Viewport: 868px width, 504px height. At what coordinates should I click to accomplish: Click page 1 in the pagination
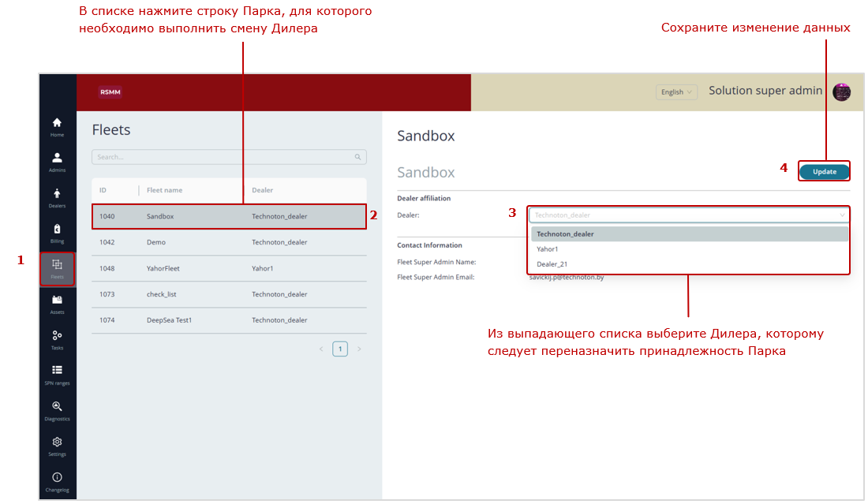point(340,349)
